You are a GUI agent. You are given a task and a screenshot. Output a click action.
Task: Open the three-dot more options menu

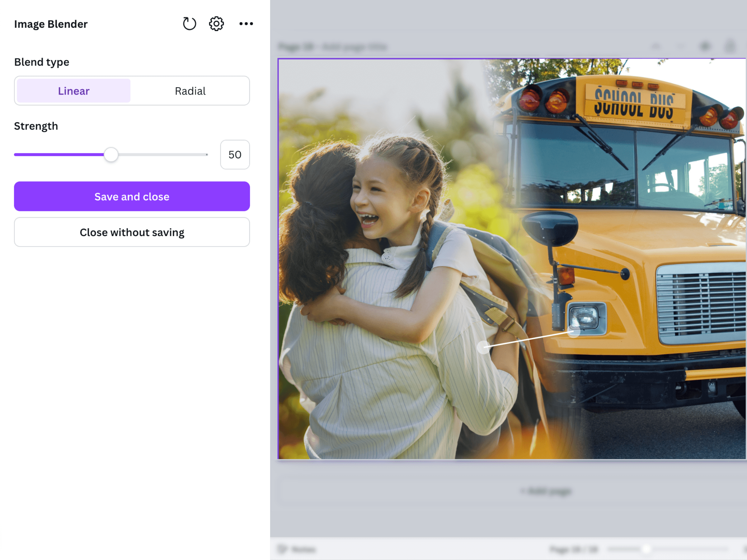point(246,24)
